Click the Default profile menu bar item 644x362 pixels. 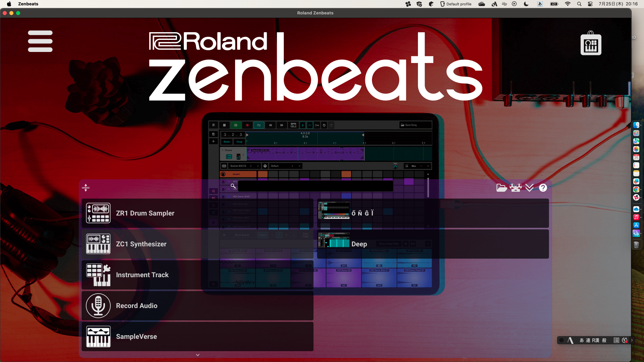coord(455,4)
